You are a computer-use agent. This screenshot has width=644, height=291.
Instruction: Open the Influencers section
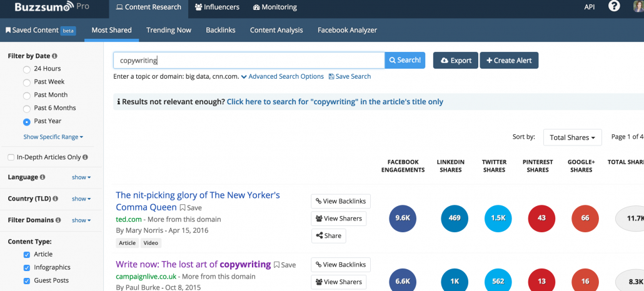click(x=216, y=7)
